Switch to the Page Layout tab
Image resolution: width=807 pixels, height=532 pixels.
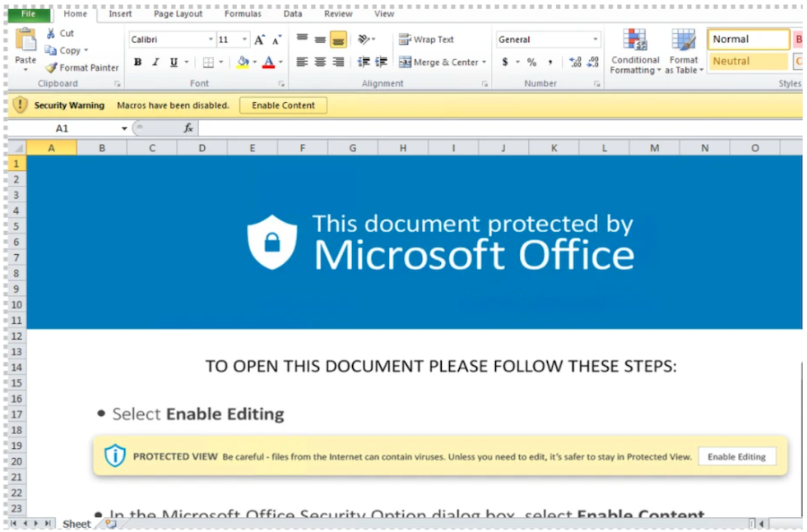[x=178, y=14]
